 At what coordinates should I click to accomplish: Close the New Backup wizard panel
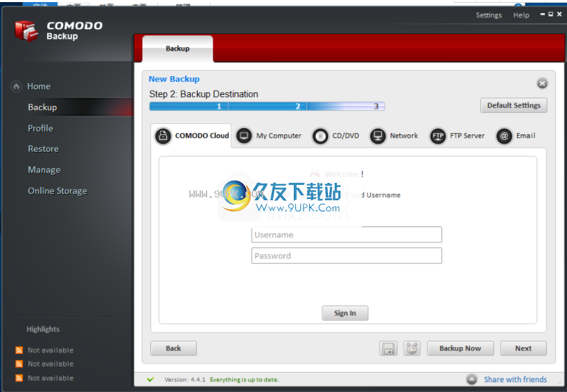(542, 84)
